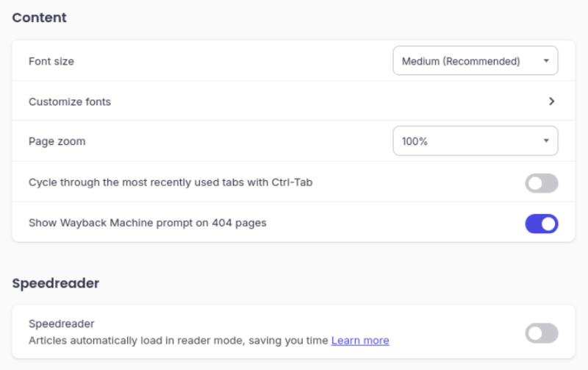Enable cycling recent tabs with Ctrl-Tab

click(541, 183)
